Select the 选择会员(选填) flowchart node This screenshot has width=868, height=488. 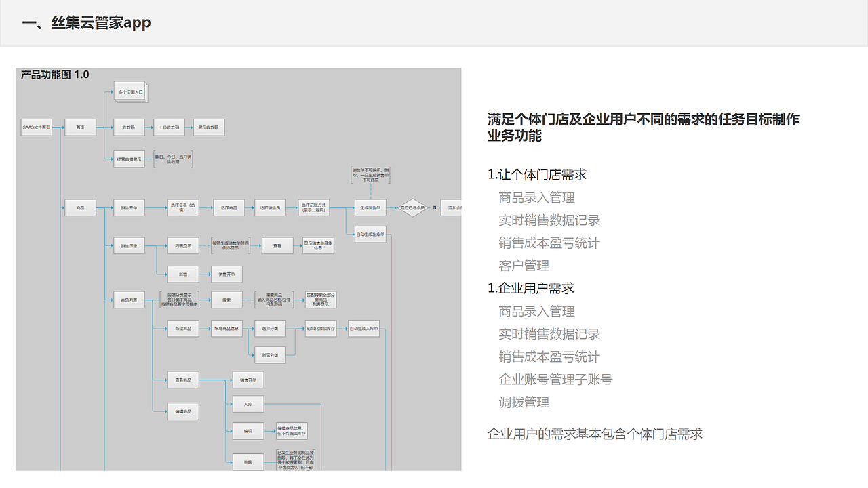183,208
